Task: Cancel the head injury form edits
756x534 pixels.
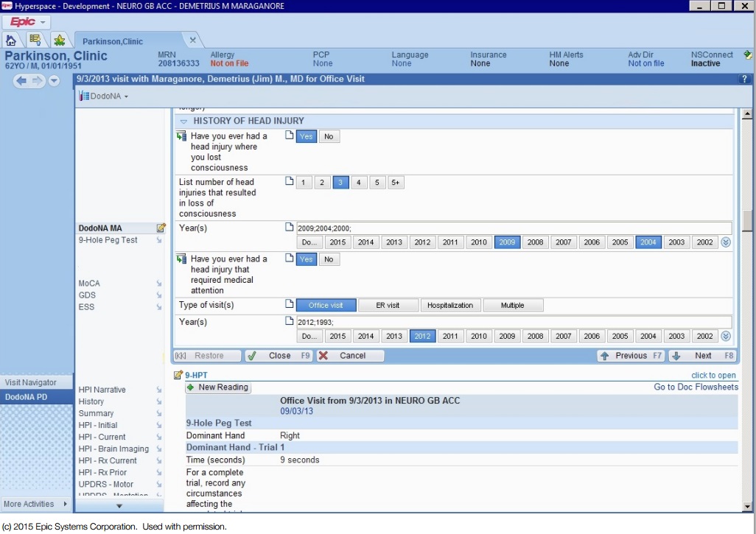Action: click(350, 356)
